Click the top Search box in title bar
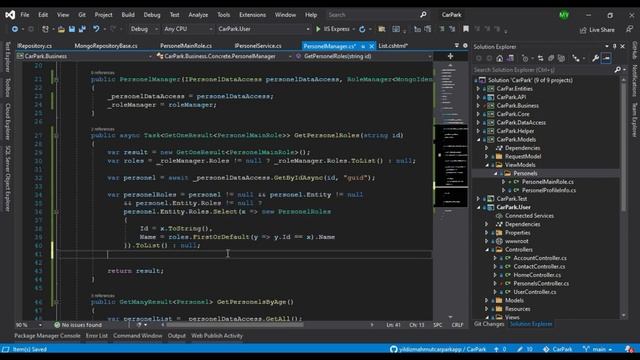The height and width of the screenshot is (360, 640). [377, 15]
